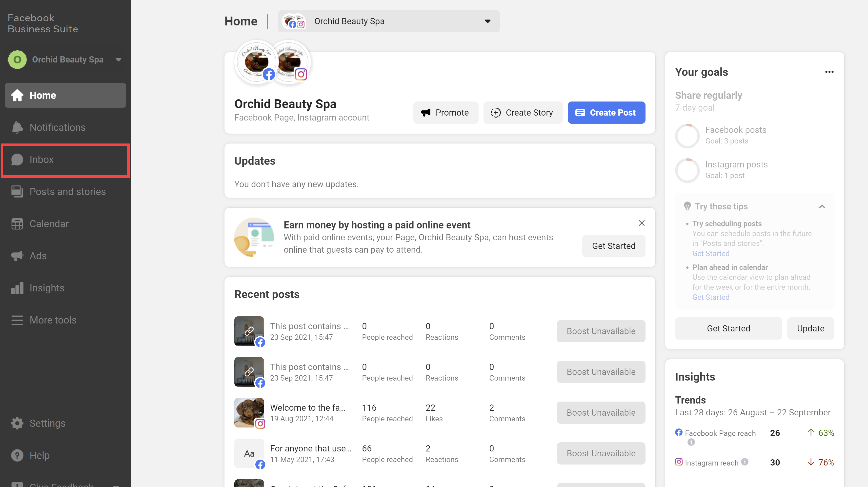This screenshot has width=868, height=487.
Task: Open More tools menu
Action: 65,320
